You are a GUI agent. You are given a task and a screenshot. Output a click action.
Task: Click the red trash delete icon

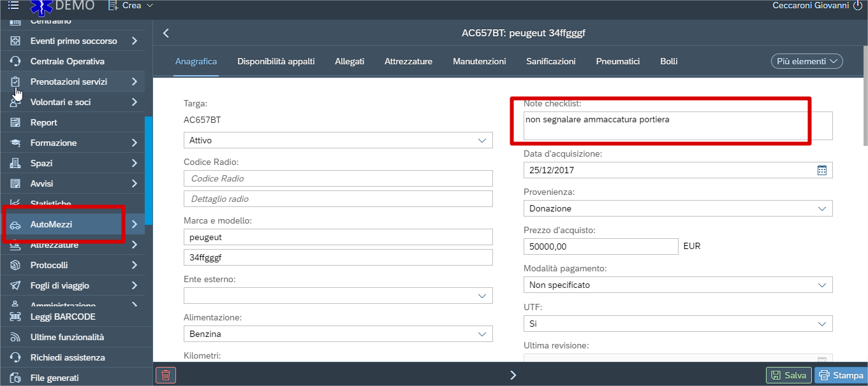click(166, 375)
